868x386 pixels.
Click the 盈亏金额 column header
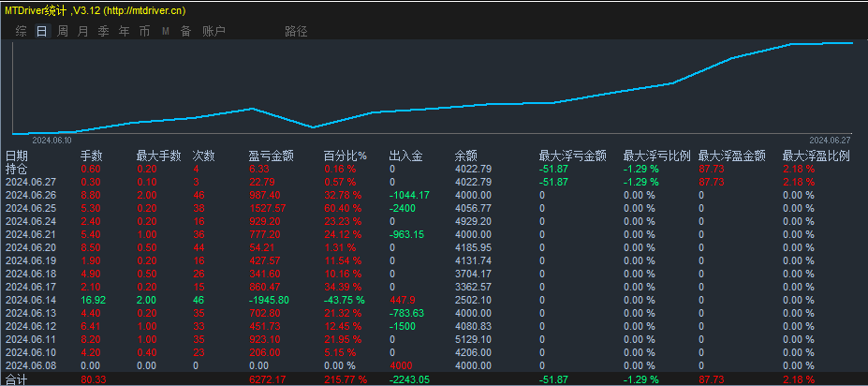(x=271, y=156)
